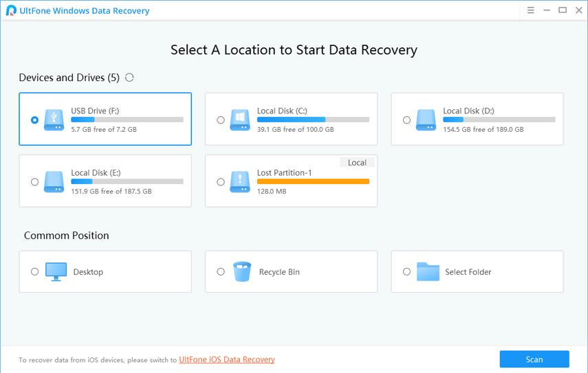Click the '154.5 GB free of 189.0 GB' text
Image resolution: width=588 pixels, height=373 pixels.
[483, 129]
